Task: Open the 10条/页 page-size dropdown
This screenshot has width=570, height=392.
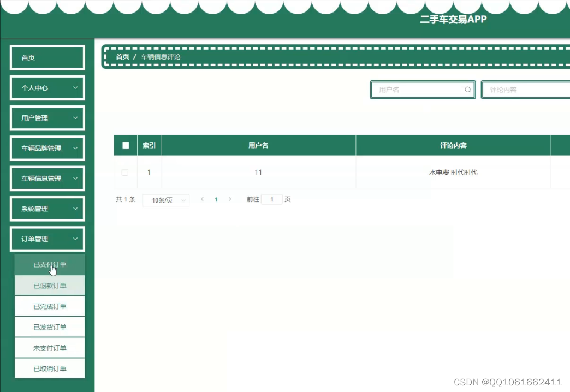Action: coord(165,200)
